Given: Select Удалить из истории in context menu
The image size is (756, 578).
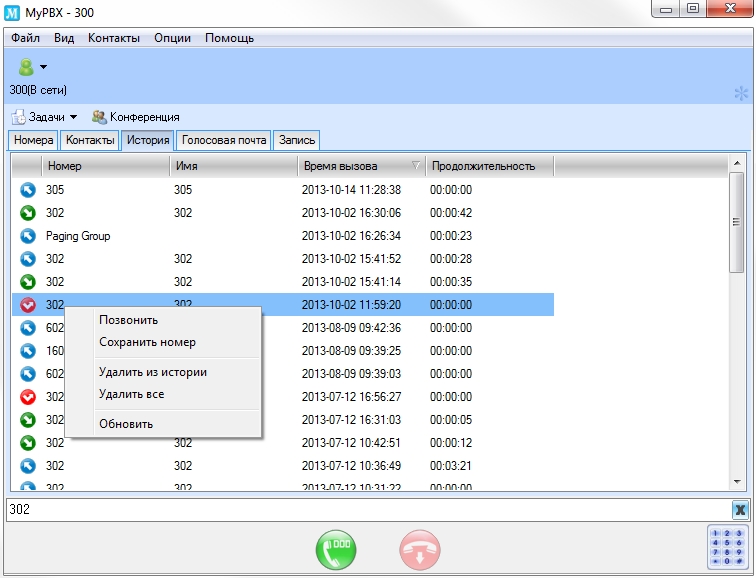Looking at the screenshot, I should click(152, 372).
